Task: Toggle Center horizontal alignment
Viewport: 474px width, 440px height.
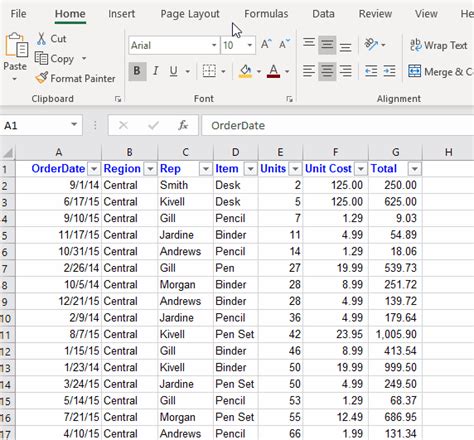Action: [x=327, y=71]
